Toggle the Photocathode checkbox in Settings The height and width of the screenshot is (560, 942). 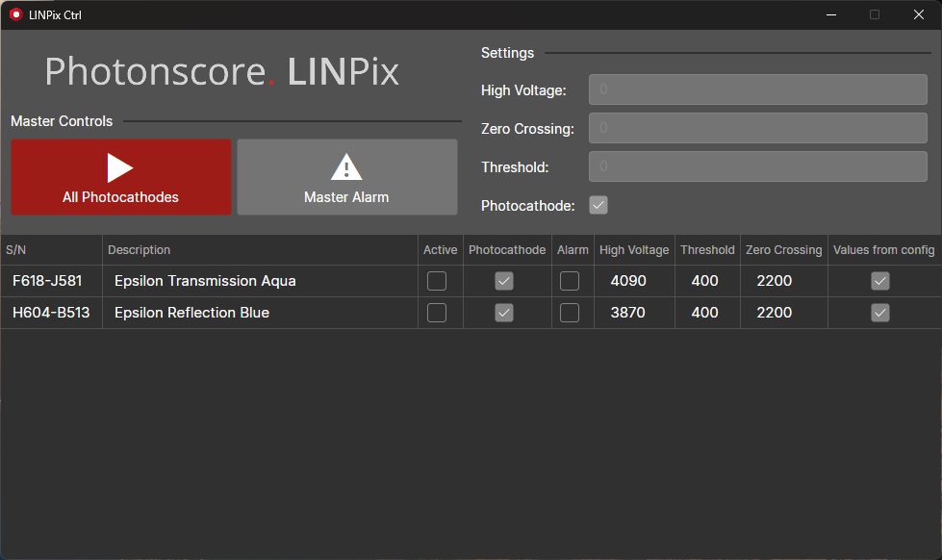598,205
